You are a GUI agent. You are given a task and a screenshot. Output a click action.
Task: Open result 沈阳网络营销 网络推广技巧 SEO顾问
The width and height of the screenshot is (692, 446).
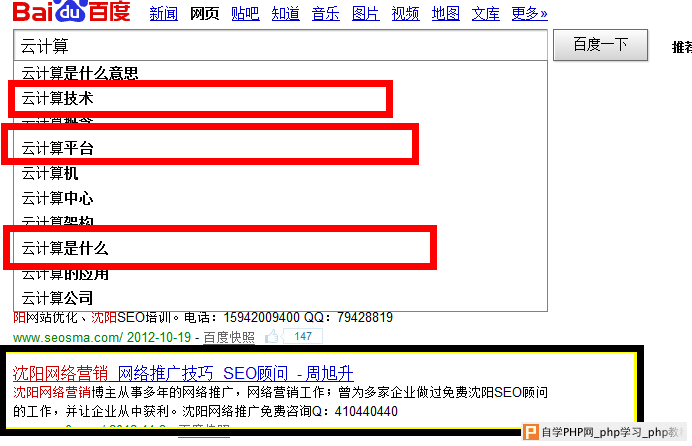point(183,373)
